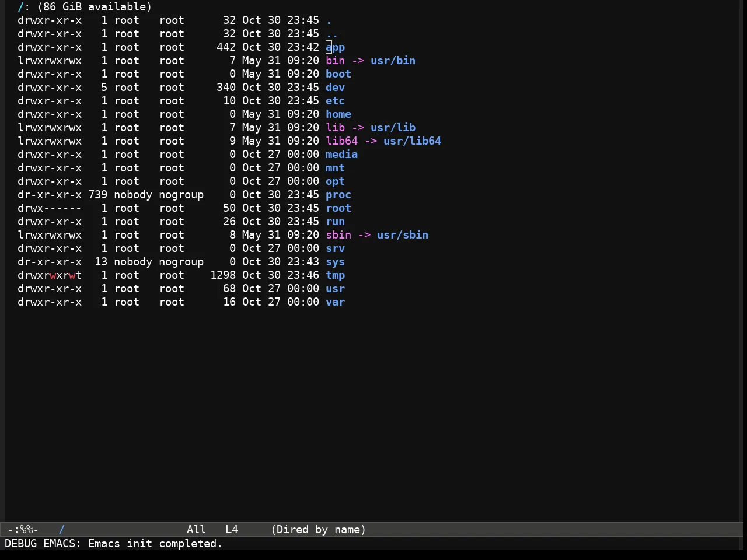Open the media directory

point(342,155)
